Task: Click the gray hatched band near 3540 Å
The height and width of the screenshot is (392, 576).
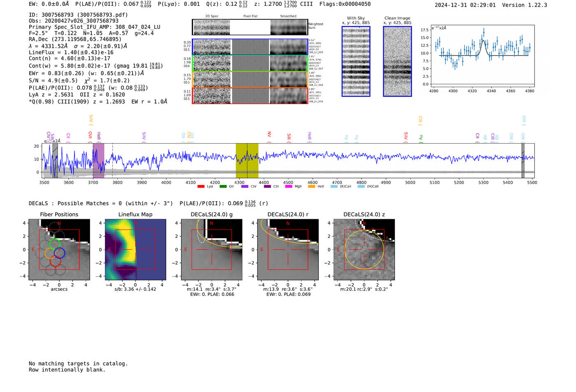Action: [55, 161]
